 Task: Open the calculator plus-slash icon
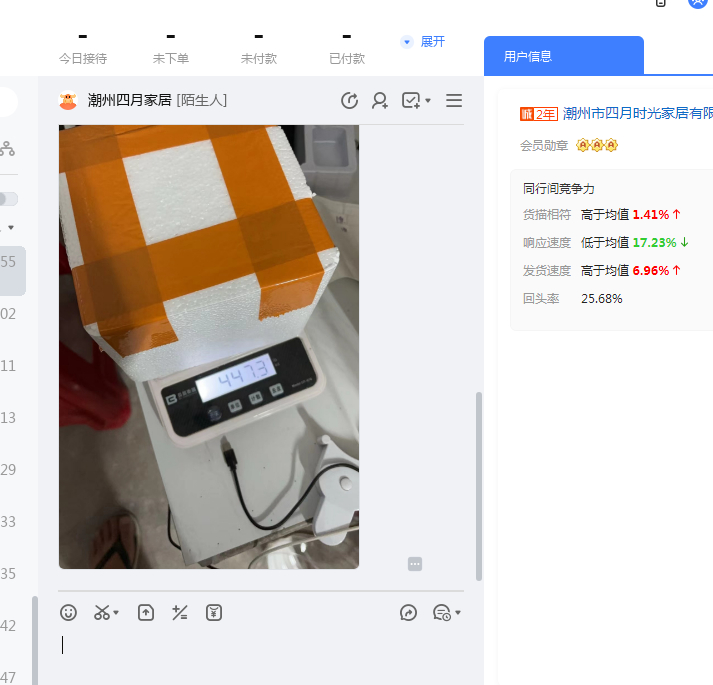pyautogui.click(x=180, y=613)
